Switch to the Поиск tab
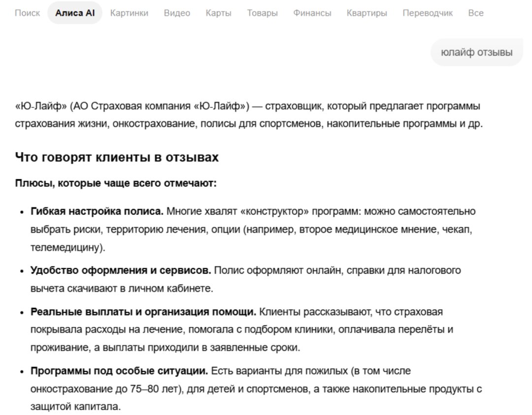 point(27,13)
